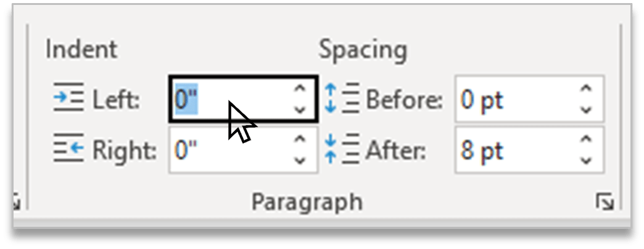Open the Paragraph settings dialog launcher
This screenshot has width=644, height=249.
(605, 202)
